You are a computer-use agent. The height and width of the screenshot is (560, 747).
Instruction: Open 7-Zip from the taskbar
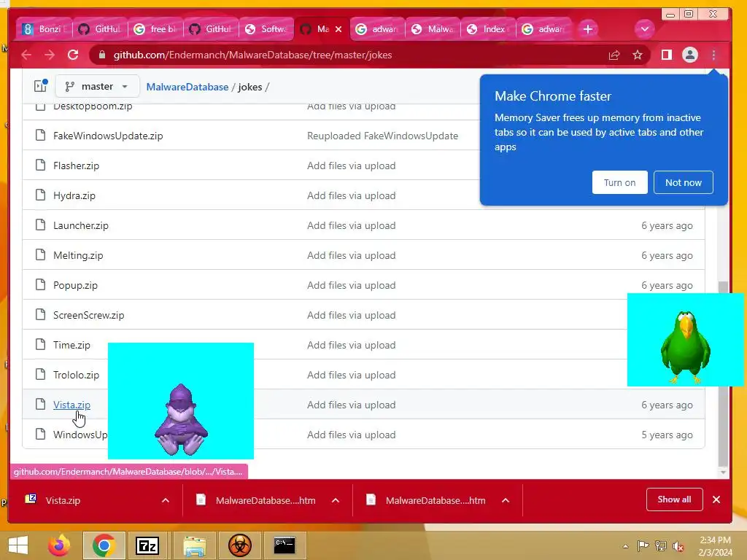click(x=147, y=545)
